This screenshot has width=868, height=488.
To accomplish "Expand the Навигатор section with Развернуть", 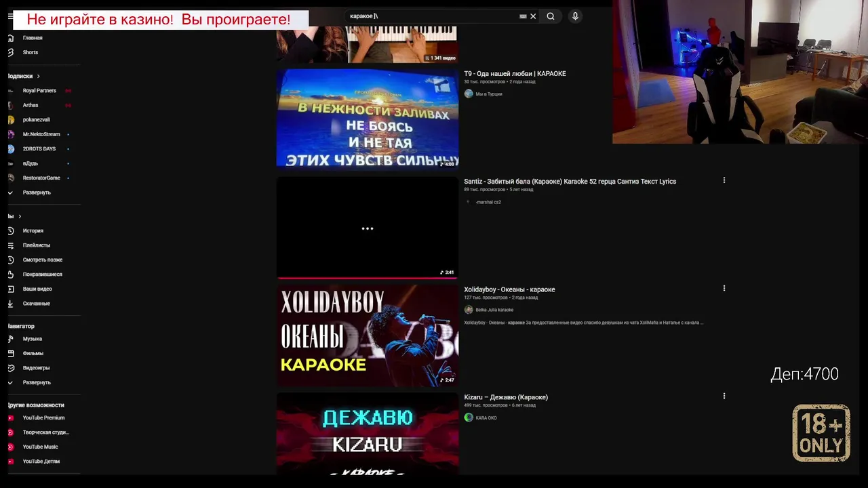I will (37, 382).
